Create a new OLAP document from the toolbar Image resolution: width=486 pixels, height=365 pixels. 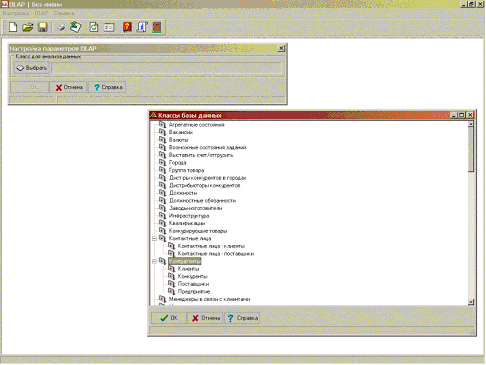click(x=13, y=27)
